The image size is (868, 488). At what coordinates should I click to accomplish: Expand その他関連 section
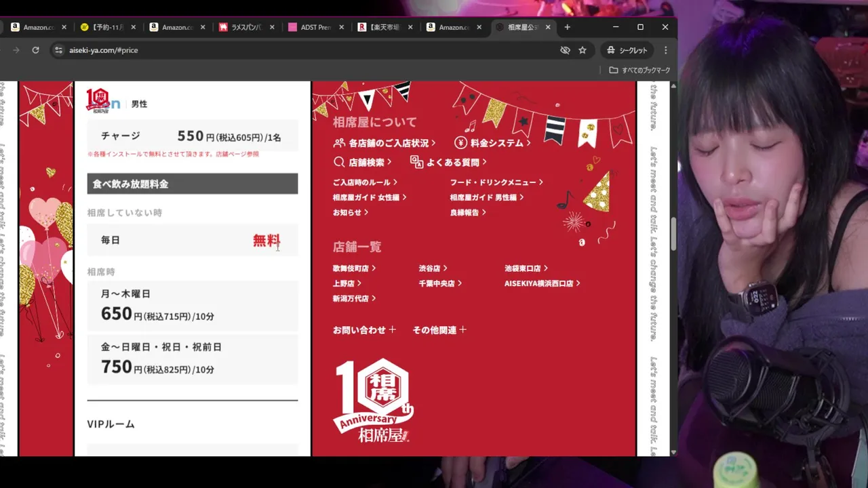(x=439, y=330)
